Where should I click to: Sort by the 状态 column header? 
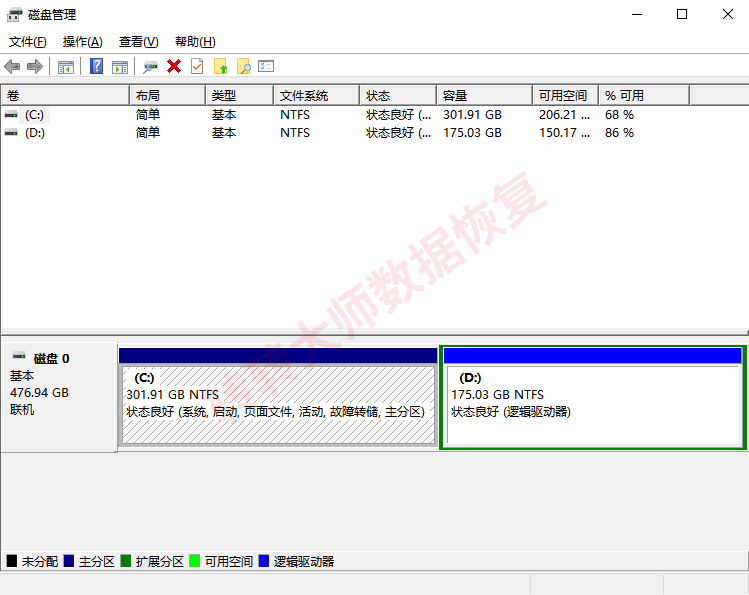398,96
